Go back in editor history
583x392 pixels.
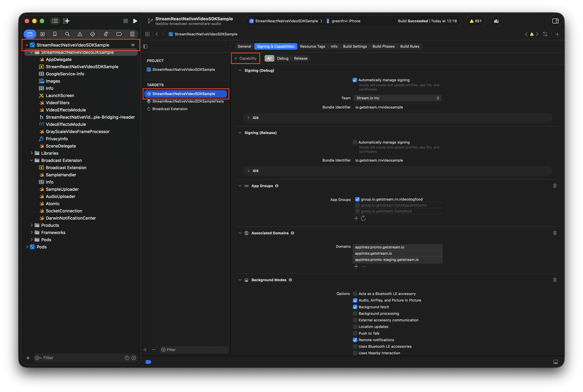157,34
